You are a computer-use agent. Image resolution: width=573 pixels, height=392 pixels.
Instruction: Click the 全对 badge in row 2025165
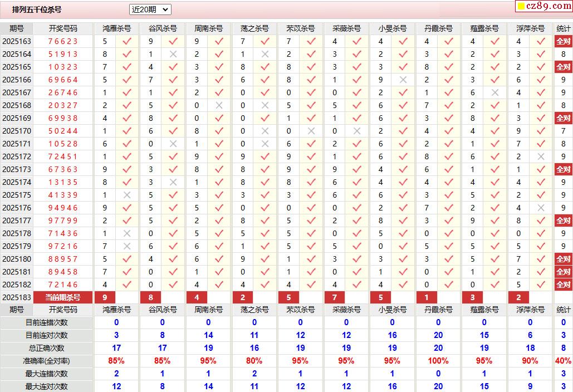coord(563,67)
